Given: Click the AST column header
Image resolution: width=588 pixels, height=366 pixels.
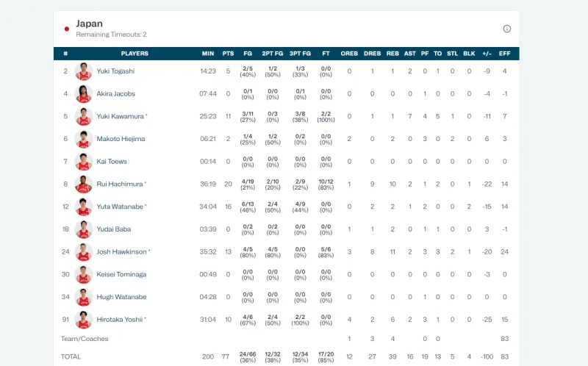Looking at the screenshot, I should tap(410, 54).
